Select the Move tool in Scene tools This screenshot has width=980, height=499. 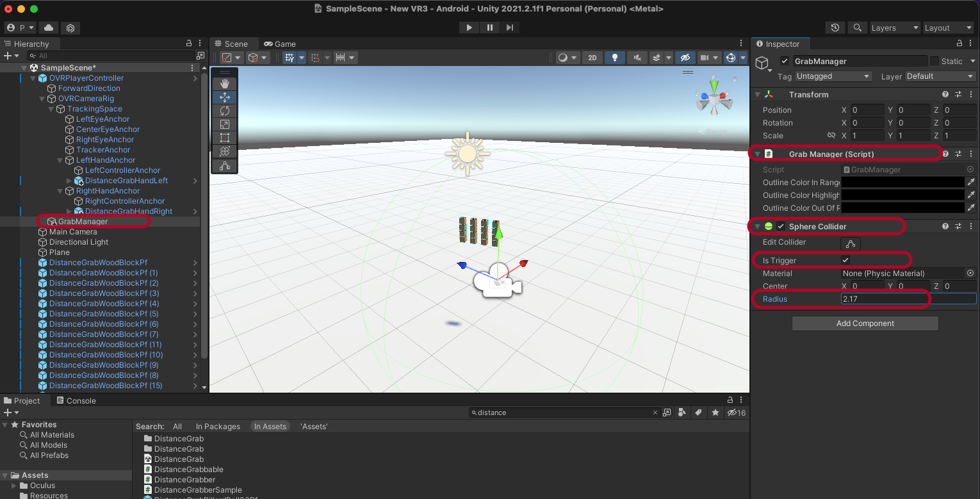coord(225,97)
